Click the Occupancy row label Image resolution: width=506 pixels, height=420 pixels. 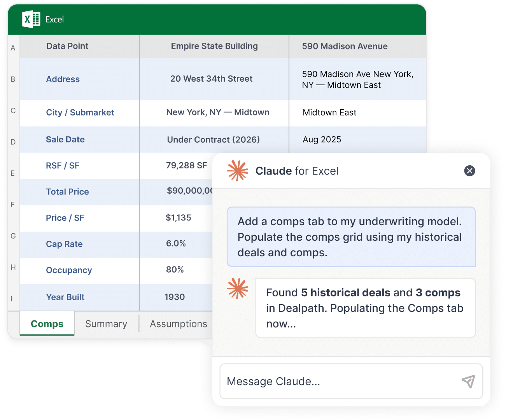[x=69, y=270]
